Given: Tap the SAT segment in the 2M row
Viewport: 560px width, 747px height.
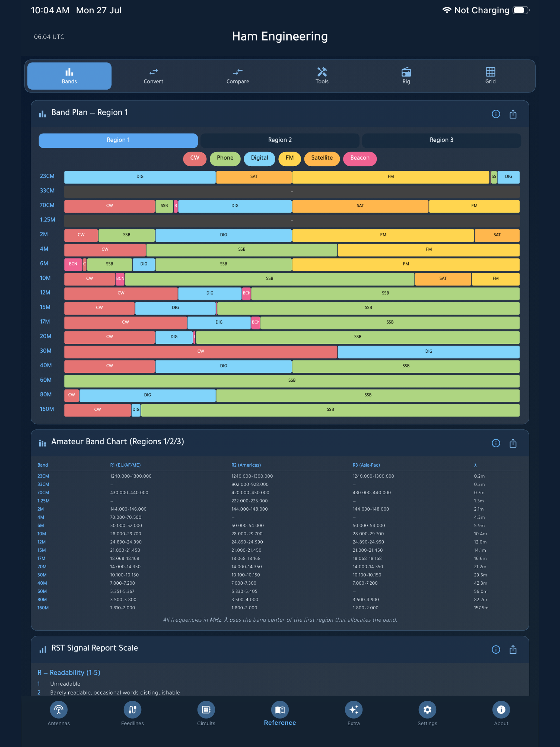Looking at the screenshot, I should (x=497, y=235).
